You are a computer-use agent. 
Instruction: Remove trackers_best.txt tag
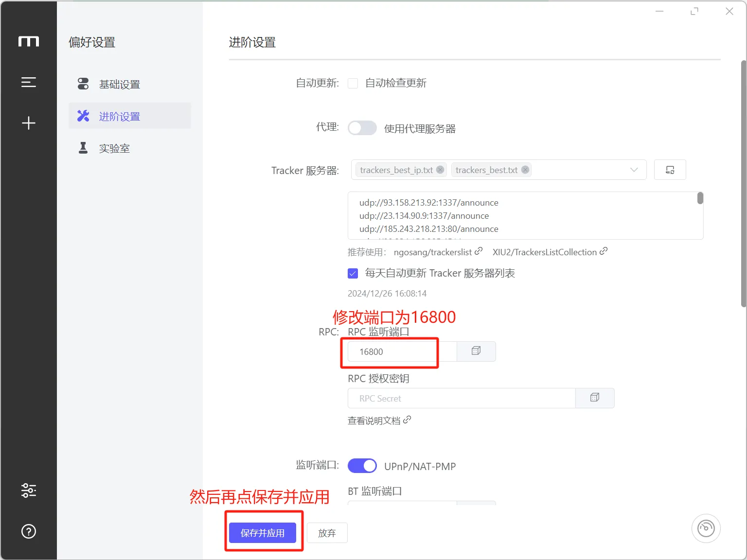525,170
